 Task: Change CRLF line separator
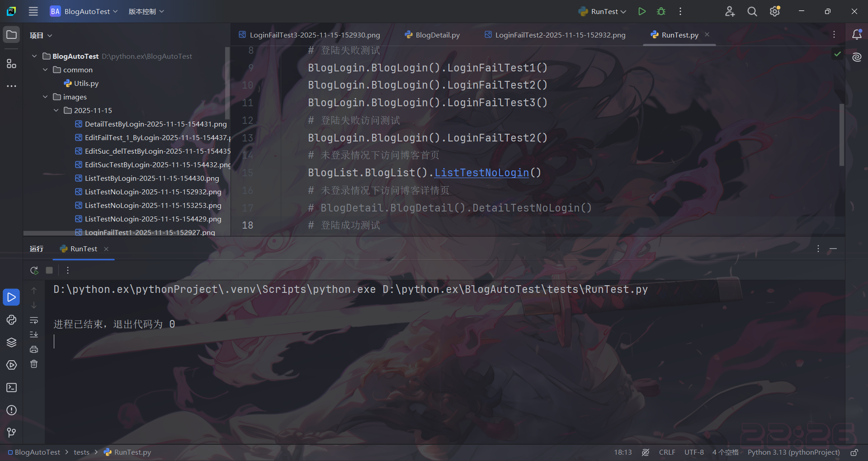(x=667, y=452)
